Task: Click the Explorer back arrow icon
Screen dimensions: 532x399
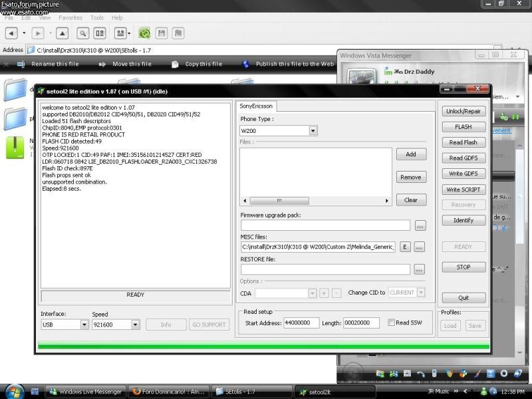Action: click(x=11, y=33)
